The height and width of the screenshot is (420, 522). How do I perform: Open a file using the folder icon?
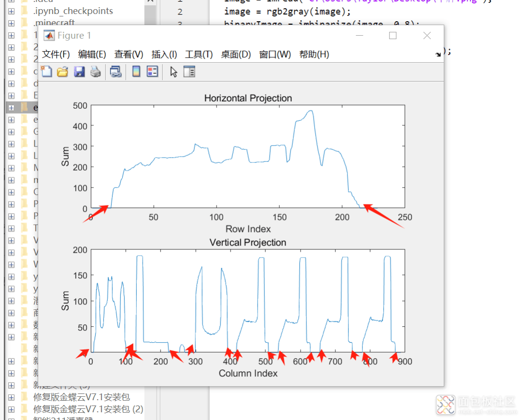62,72
